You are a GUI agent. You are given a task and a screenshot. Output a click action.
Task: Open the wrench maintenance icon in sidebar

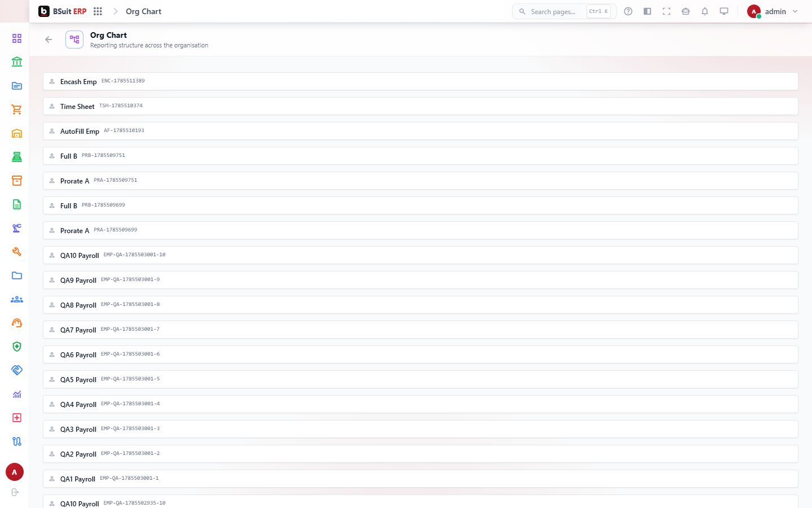(17, 252)
